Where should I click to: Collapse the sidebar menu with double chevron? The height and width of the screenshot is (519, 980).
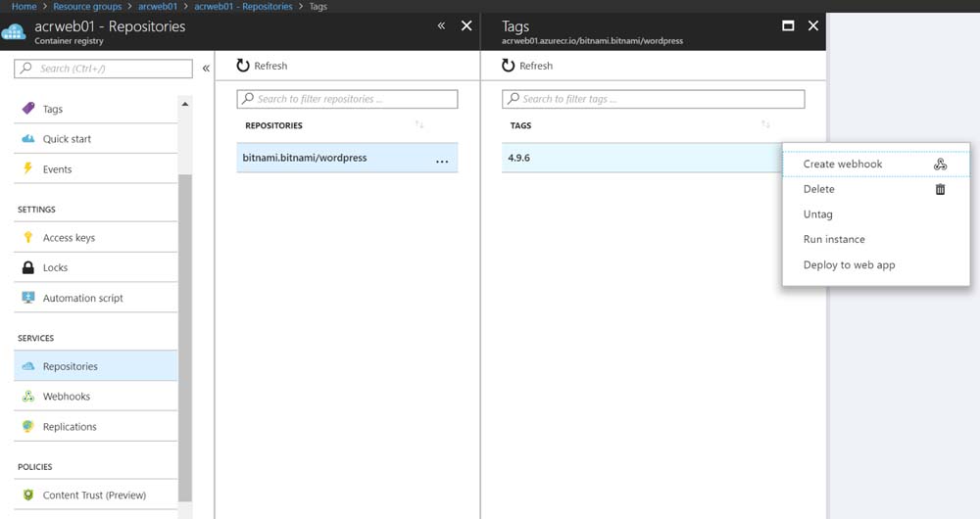coord(206,69)
